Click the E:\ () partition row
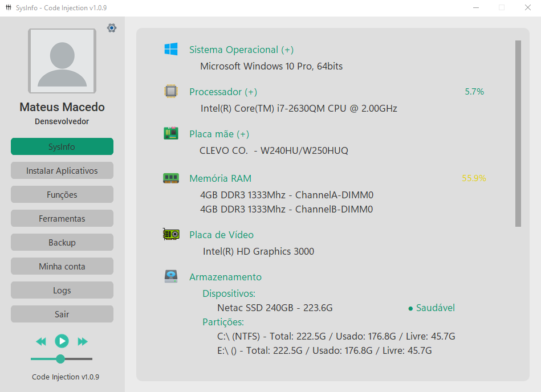The image size is (541, 392). coord(324,350)
